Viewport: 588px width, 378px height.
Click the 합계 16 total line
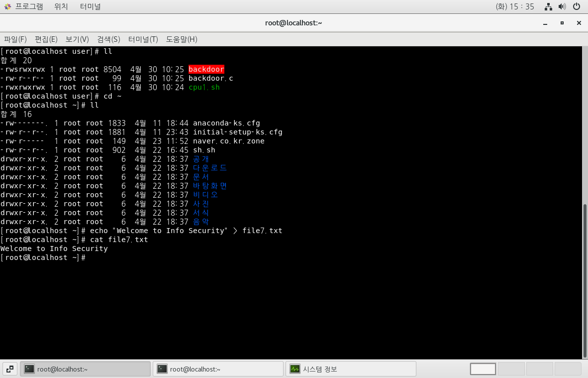16,115
